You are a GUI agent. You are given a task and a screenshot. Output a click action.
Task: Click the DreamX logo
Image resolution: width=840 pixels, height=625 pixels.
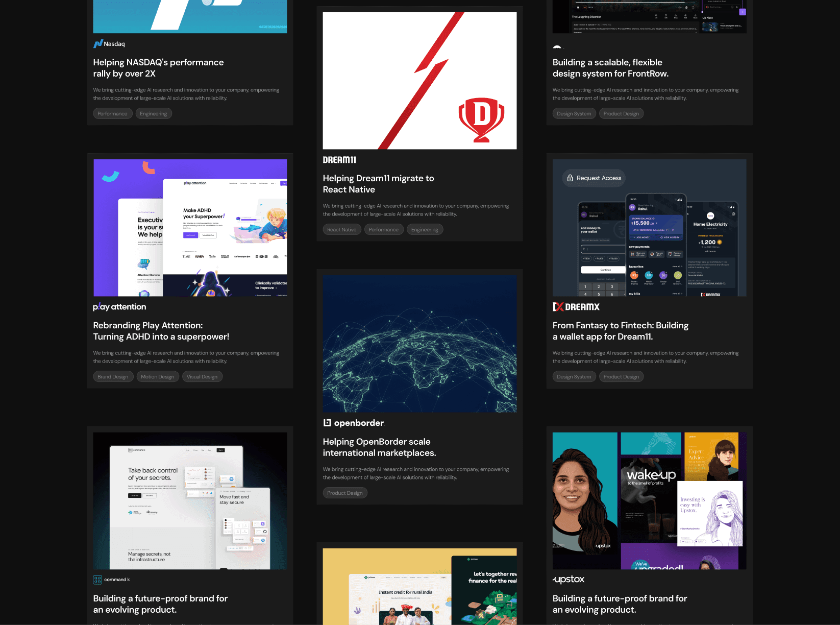(576, 307)
